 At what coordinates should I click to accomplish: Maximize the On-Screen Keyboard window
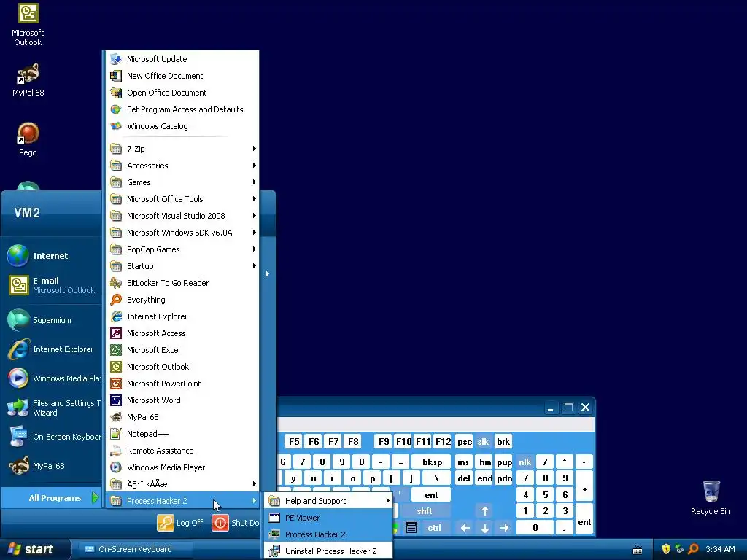(x=568, y=408)
